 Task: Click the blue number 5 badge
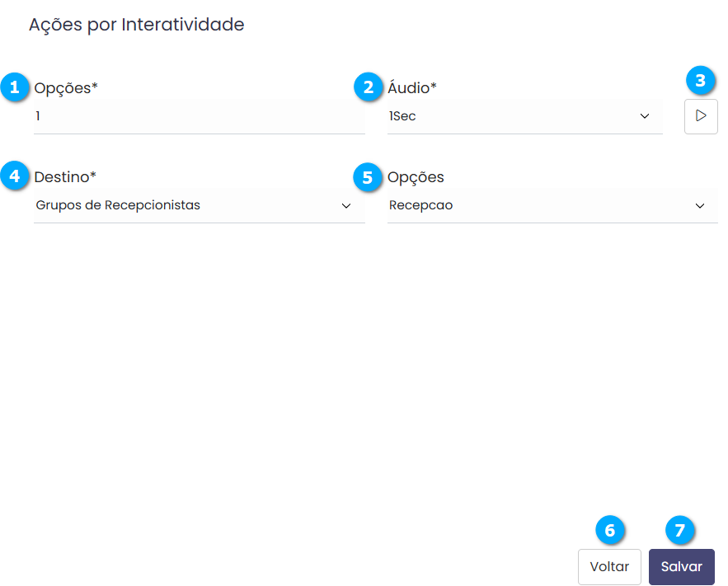(368, 176)
